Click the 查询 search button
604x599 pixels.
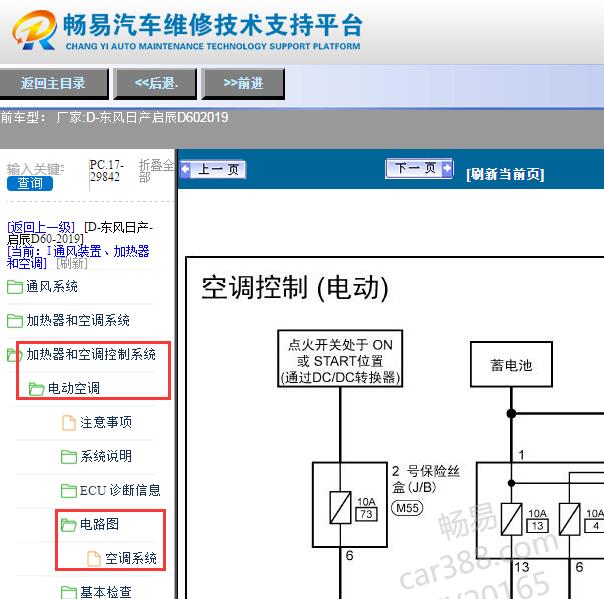30,183
